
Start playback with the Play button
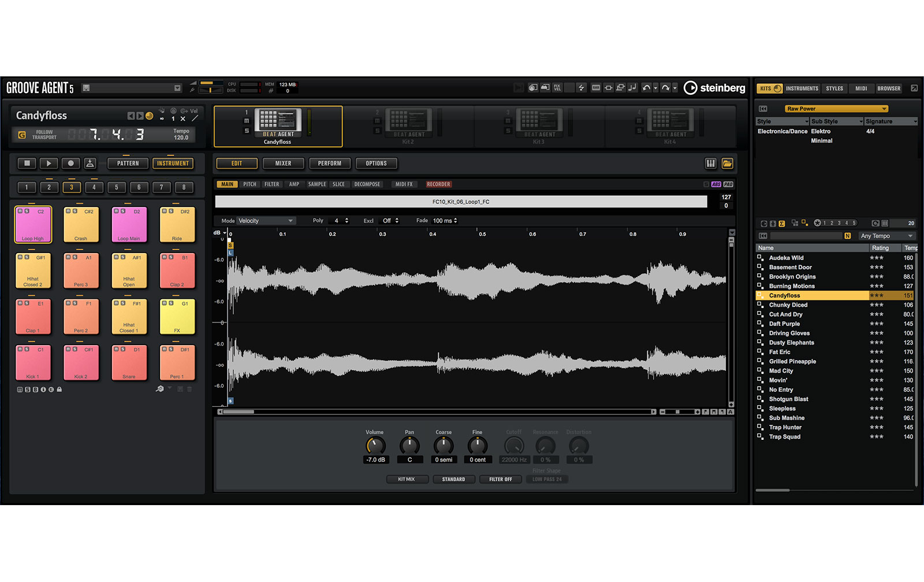coord(49,164)
